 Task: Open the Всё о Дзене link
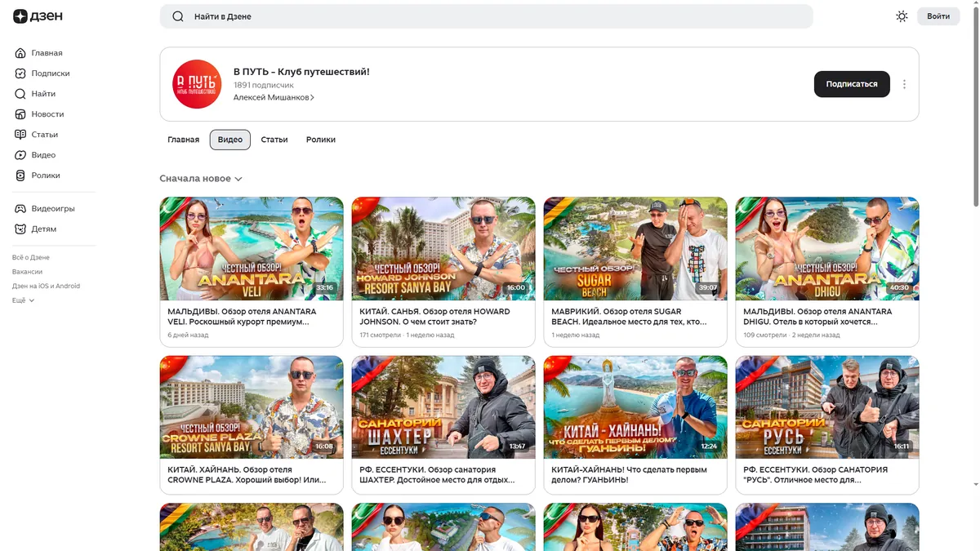pos(31,257)
